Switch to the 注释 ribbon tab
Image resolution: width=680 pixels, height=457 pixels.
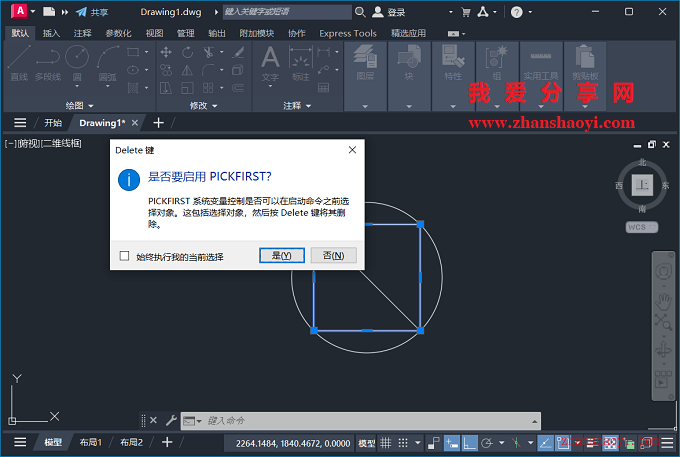click(82, 33)
